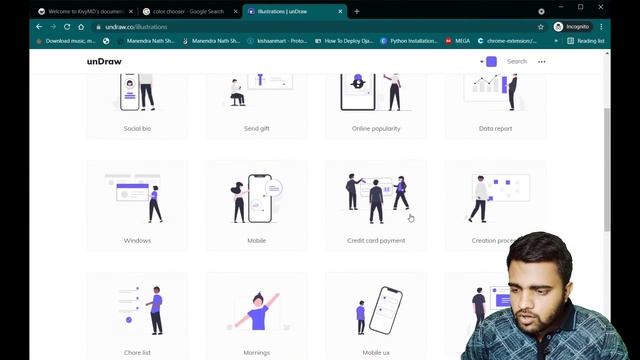Open the Download music bookmark
Viewport: 640px width, 360px height.
click(66, 41)
